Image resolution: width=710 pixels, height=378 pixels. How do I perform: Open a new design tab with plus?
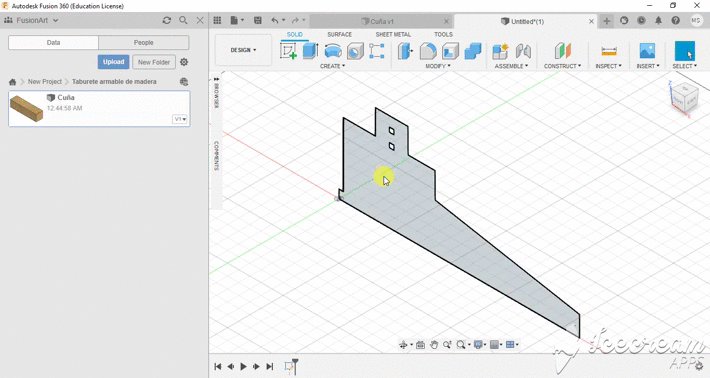[x=607, y=21]
